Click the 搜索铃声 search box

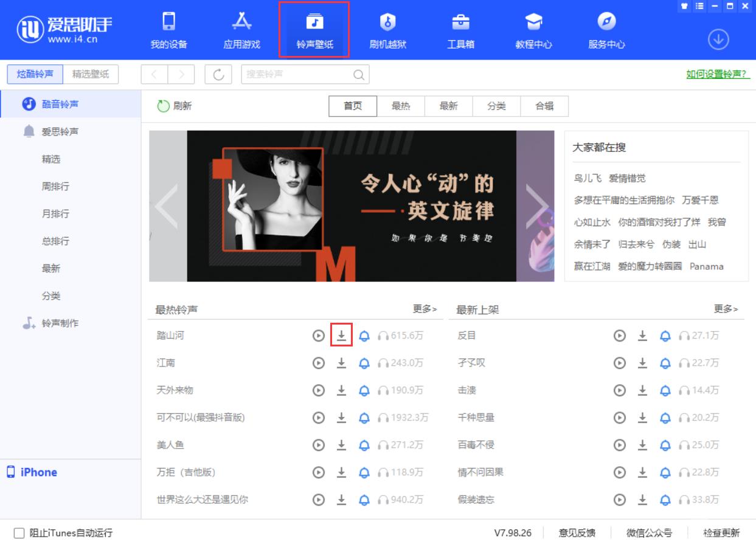coord(298,74)
